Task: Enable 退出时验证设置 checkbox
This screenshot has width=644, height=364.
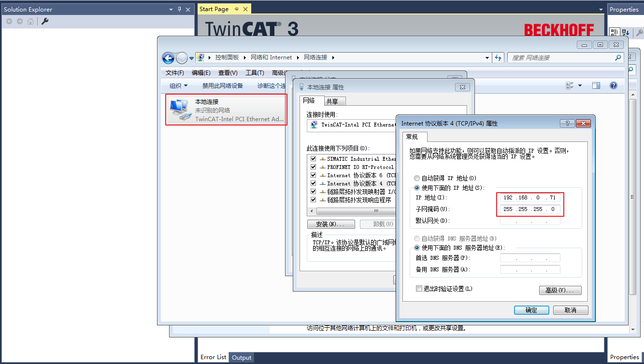Action: coord(419,288)
